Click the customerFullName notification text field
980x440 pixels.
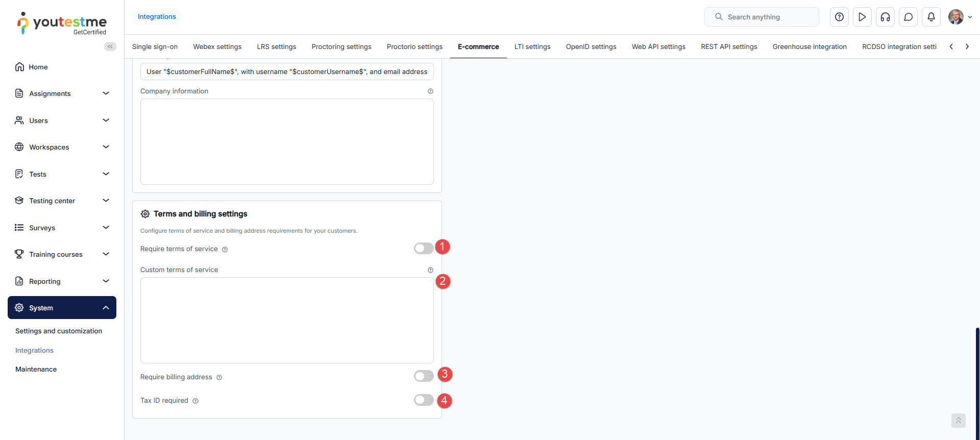(x=287, y=71)
